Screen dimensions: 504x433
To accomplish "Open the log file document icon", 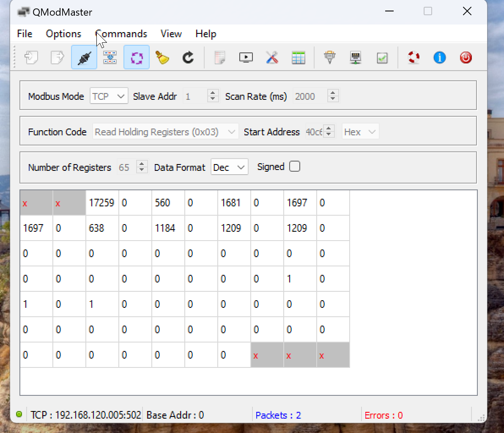I will tap(220, 58).
